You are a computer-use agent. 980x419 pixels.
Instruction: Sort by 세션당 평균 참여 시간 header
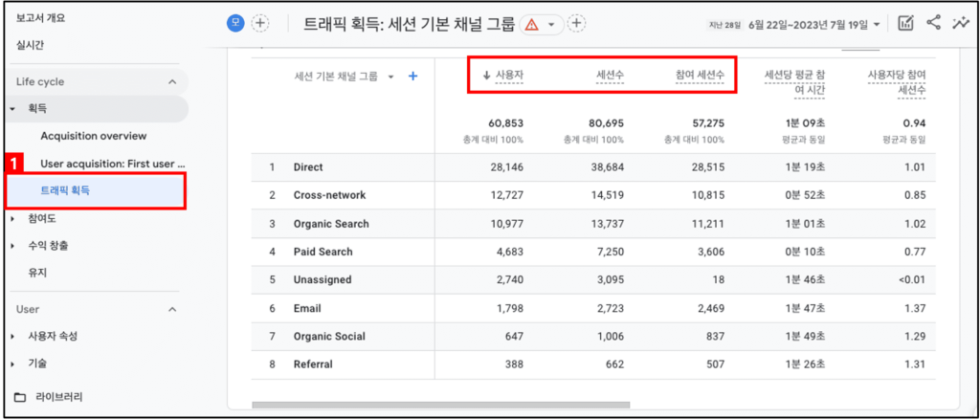[x=794, y=83]
